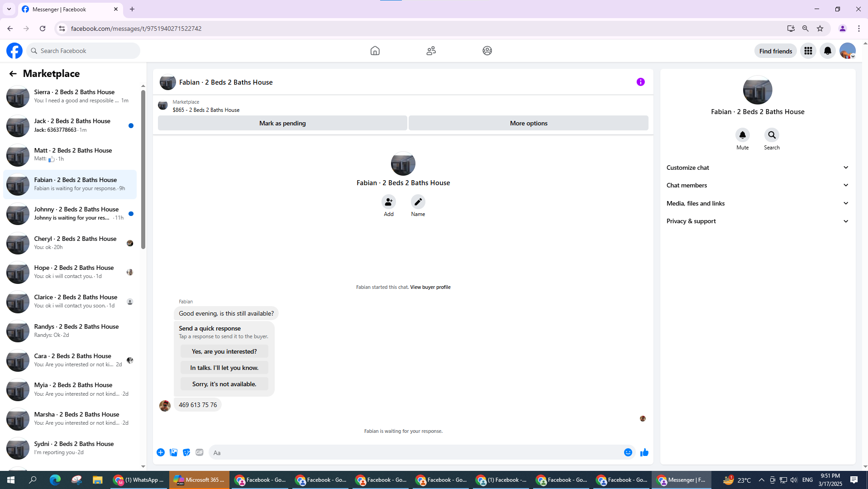
Task: Open the browser three-dot menu
Action: pyautogui.click(x=859, y=29)
